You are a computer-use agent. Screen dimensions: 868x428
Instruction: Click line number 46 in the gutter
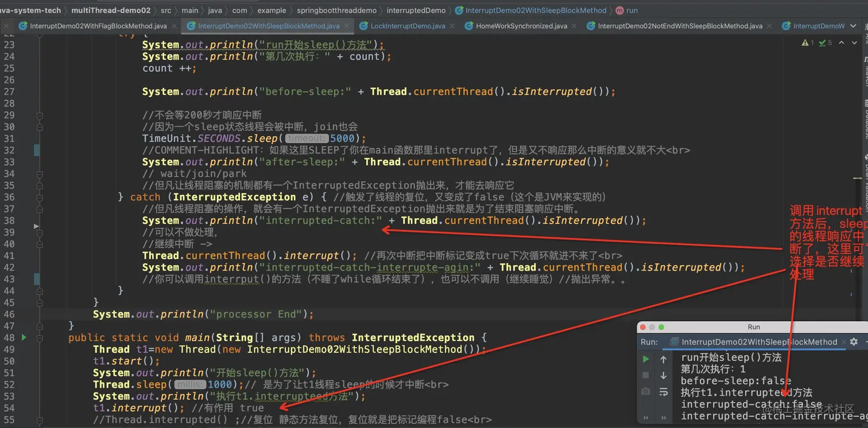[x=9, y=314]
